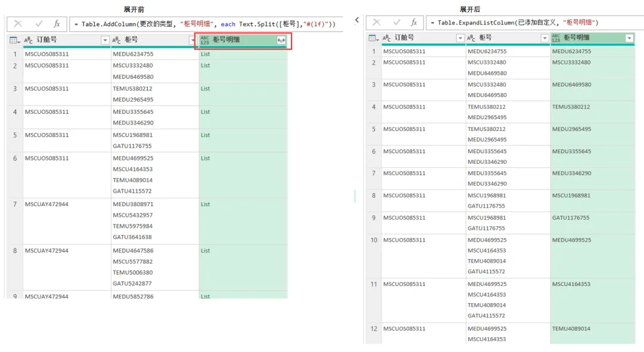Open the 订舱号 filter dropdown in 展开后 table
Image resolution: width=644 pixels, height=352 pixels.
pyautogui.click(x=460, y=38)
